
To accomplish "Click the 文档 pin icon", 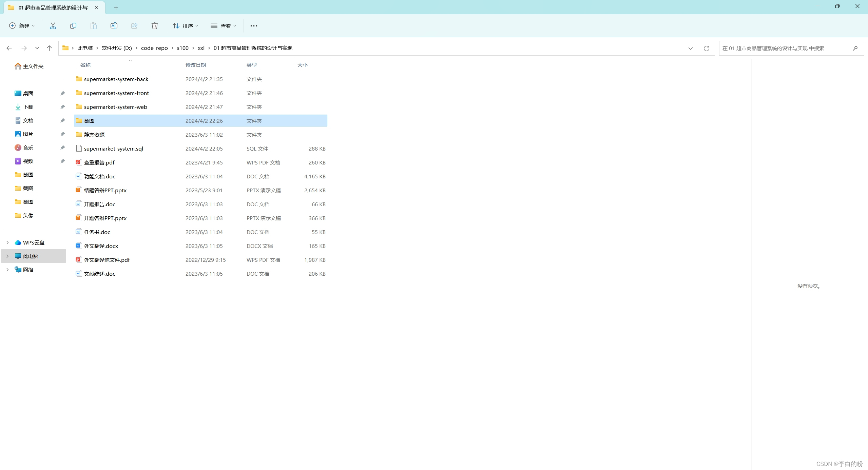I will 62,120.
